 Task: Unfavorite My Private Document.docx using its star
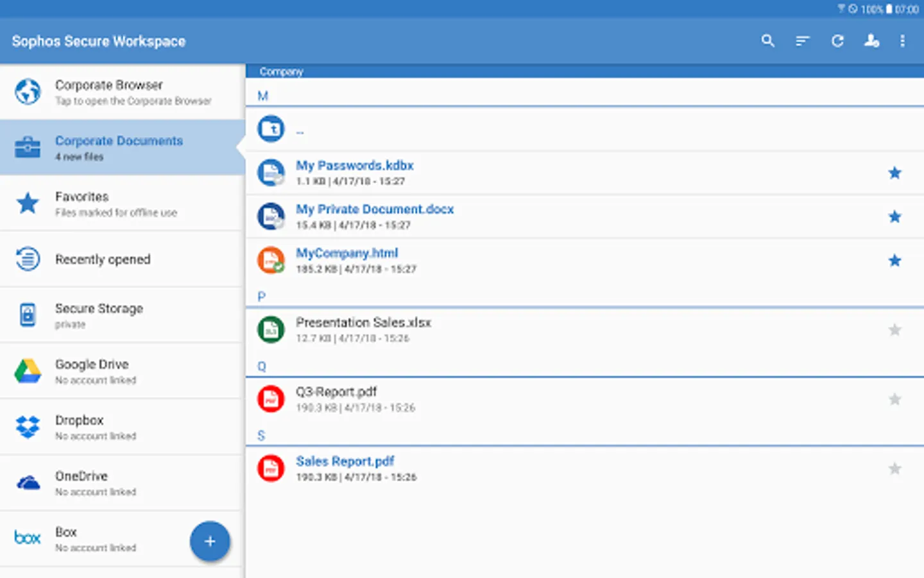894,216
